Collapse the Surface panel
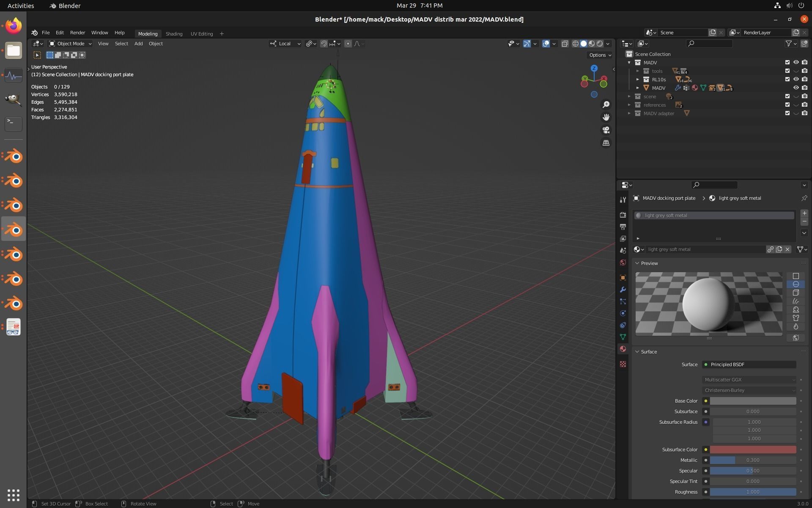 (637, 352)
